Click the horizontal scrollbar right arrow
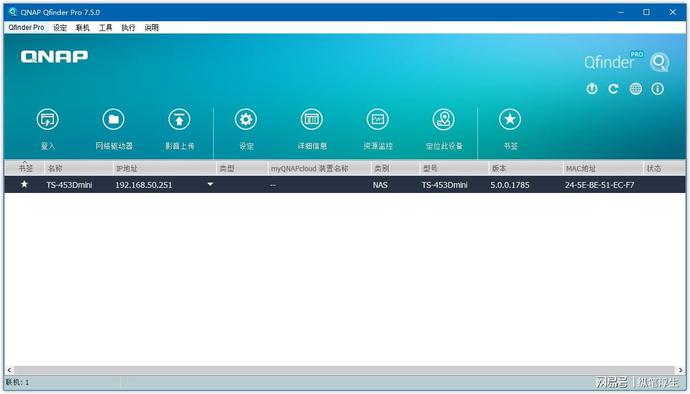 (x=681, y=370)
